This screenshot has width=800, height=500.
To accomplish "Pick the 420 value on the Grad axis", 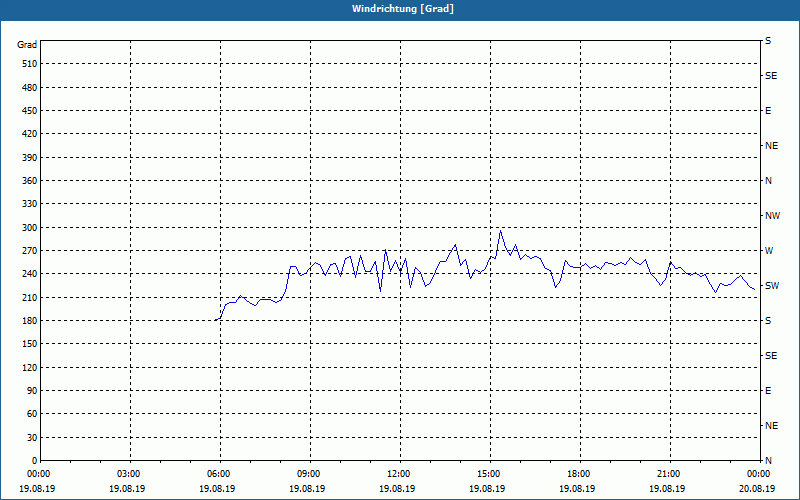I will pyautogui.click(x=30, y=134).
